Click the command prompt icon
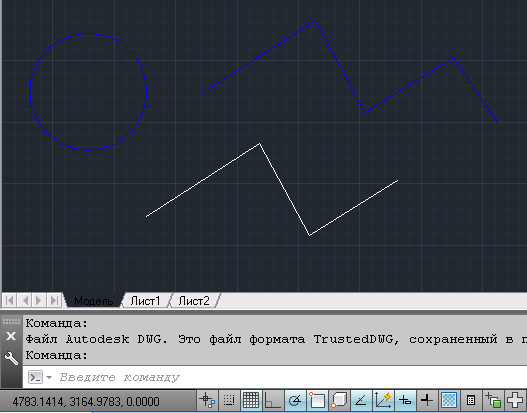Image resolution: width=527 pixels, height=413 pixels. coord(36,377)
